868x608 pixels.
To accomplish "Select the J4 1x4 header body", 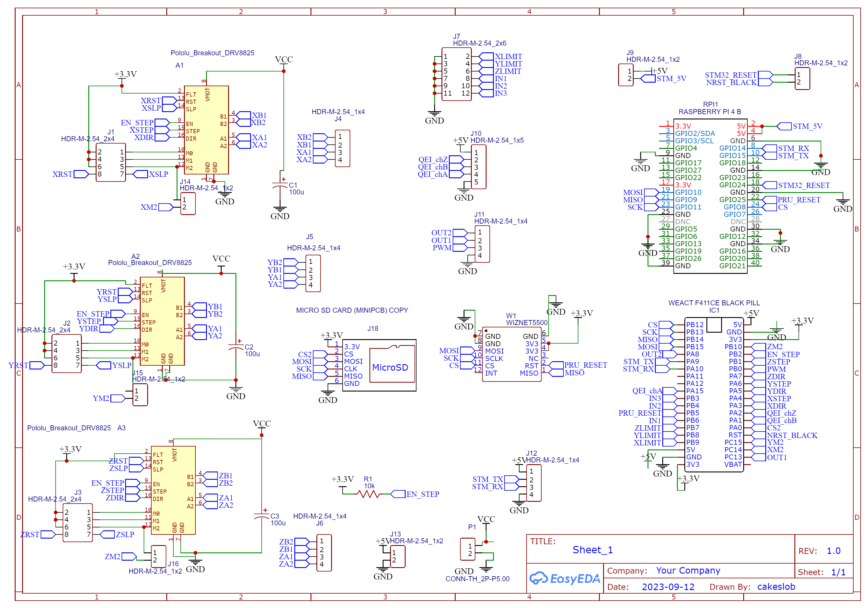I will 343,148.
